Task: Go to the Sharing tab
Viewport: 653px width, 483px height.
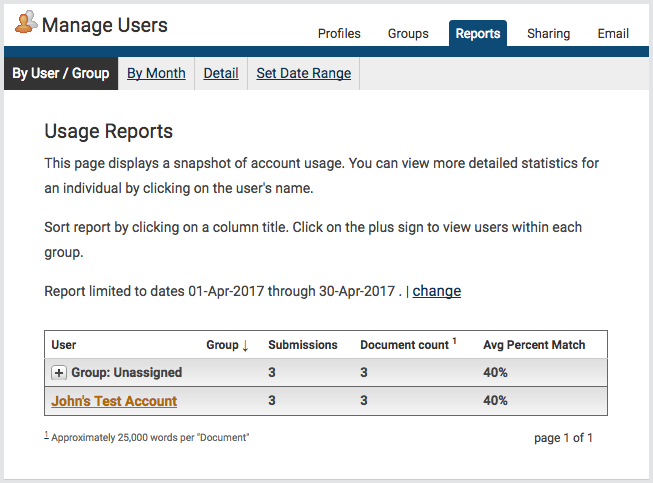Action: click(x=548, y=33)
